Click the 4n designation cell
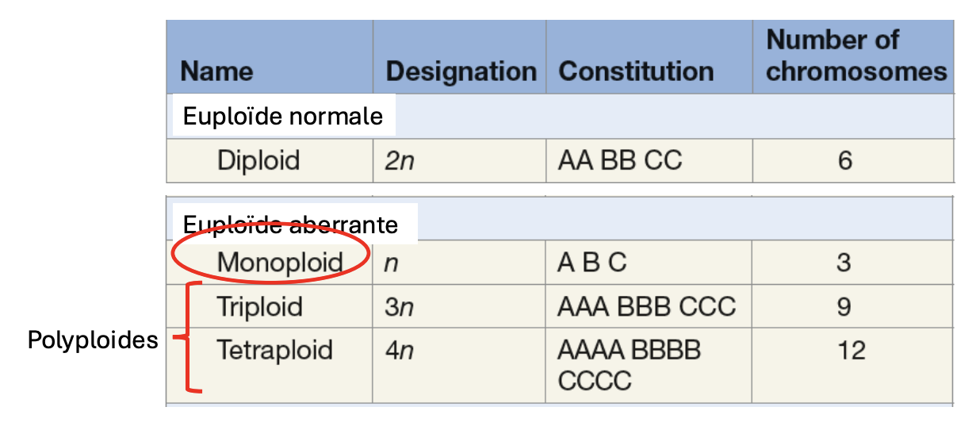980x430 pixels. pos(399,351)
